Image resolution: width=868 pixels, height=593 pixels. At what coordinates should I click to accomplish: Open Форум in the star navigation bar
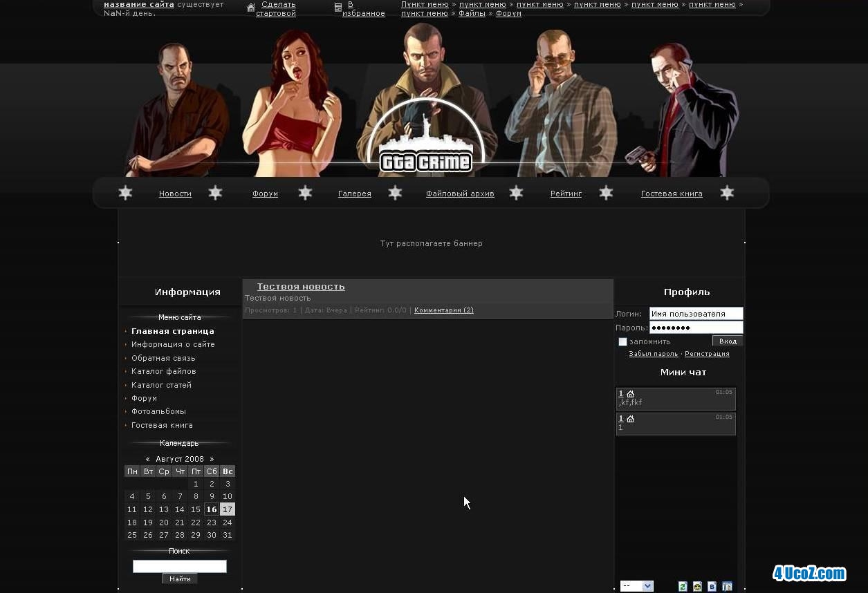click(265, 194)
